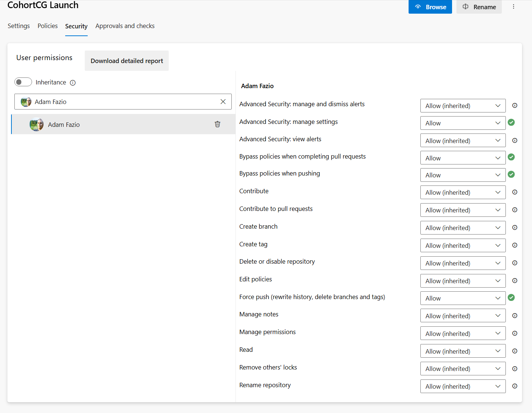Click the trash icon beside Adam Fazio
Image resolution: width=532 pixels, height=413 pixels.
tap(217, 124)
